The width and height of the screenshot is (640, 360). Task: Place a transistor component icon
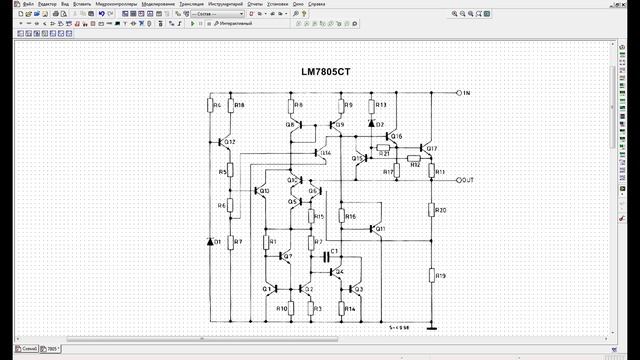45,24
